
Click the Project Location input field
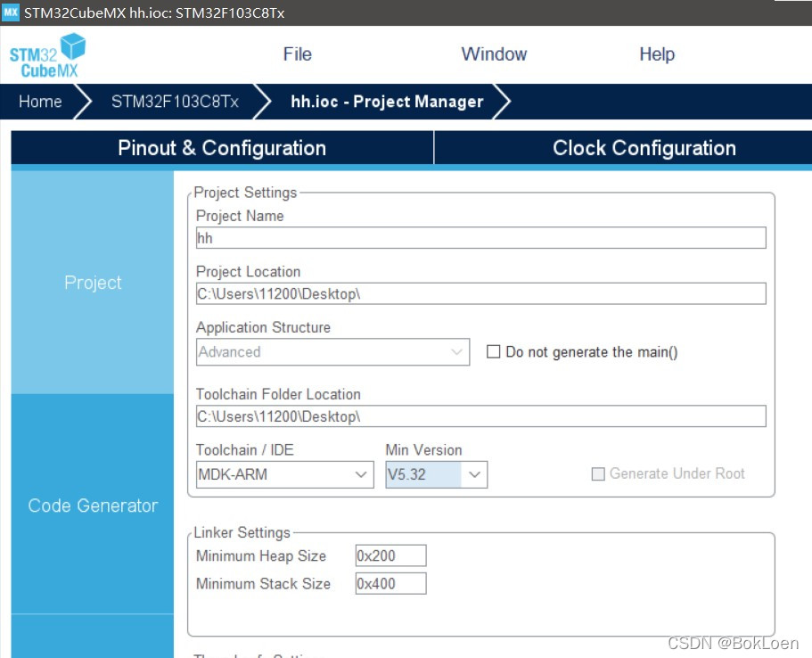(x=480, y=293)
